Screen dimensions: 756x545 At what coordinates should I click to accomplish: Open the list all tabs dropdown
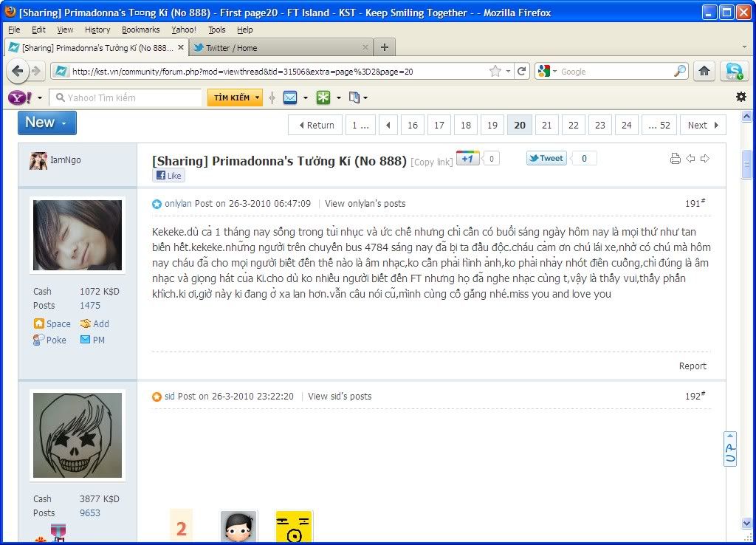(744, 47)
